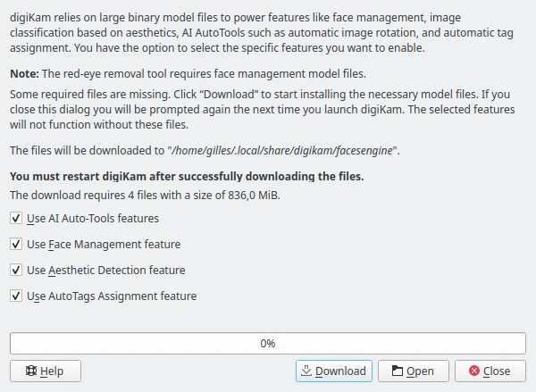Click the "Use AI Auto-Tools features" label text

[x=93, y=218]
